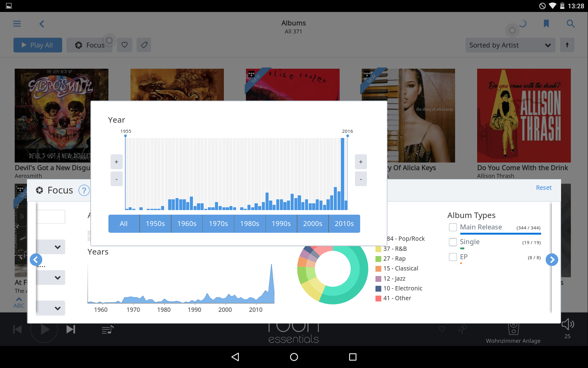588x368 pixels.
Task: Tap Android home circle button
Action: pyautogui.click(x=294, y=357)
